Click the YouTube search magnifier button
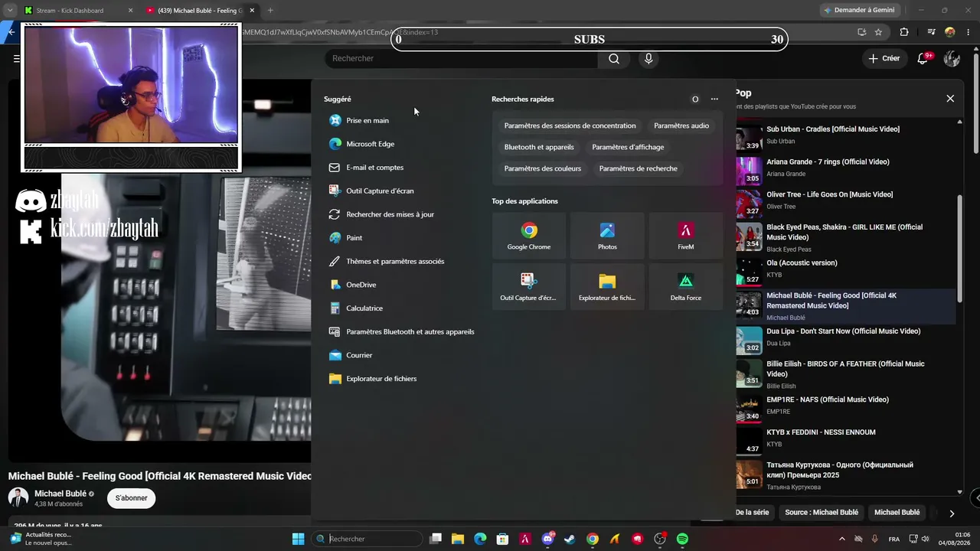980x551 pixels. [614, 58]
